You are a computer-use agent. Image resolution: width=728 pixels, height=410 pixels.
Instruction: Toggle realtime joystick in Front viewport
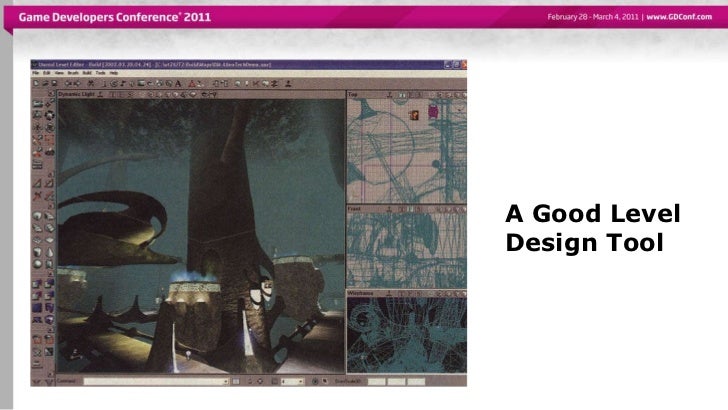[x=390, y=209]
